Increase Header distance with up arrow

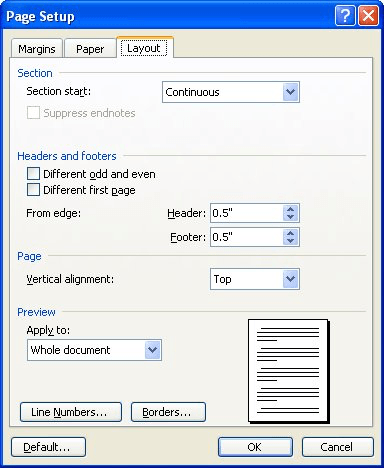[x=290, y=209]
